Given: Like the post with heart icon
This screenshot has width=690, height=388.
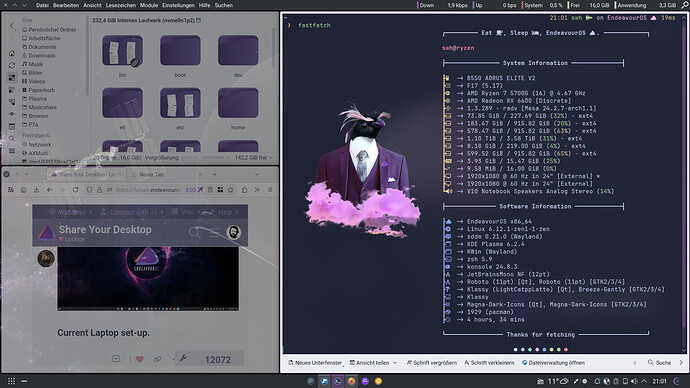Looking at the screenshot, I should [139, 359].
